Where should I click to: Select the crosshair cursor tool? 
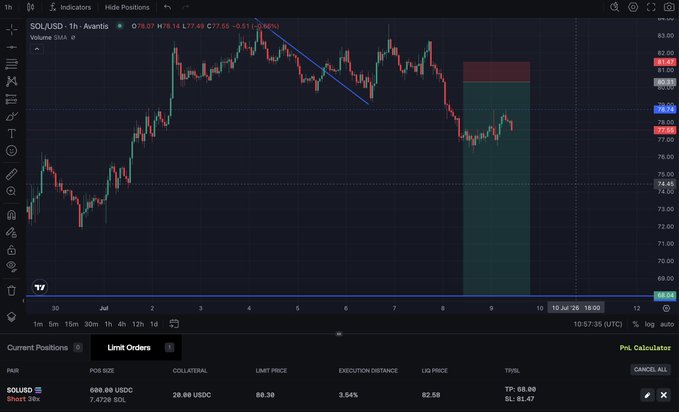(x=12, y=29)
